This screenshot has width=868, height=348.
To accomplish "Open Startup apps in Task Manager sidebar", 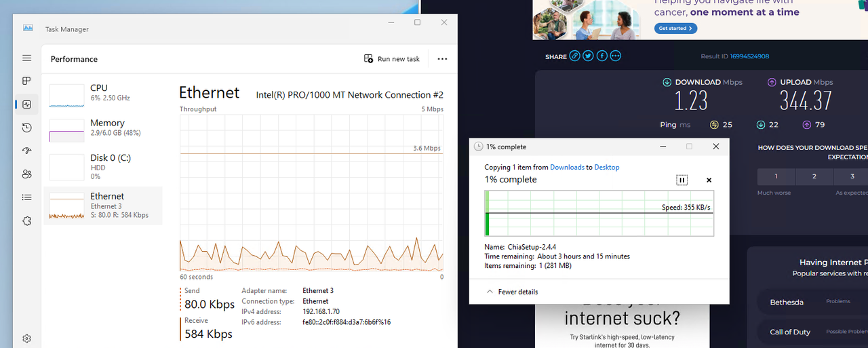I will tap(26, 151).
